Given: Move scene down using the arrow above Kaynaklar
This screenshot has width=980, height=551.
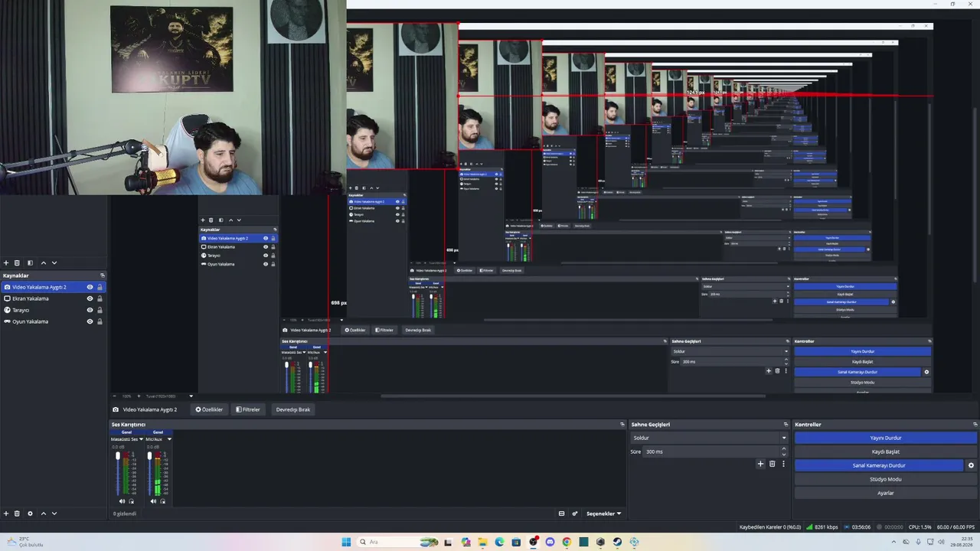Looking at the screenshot, I should (54, 262).
